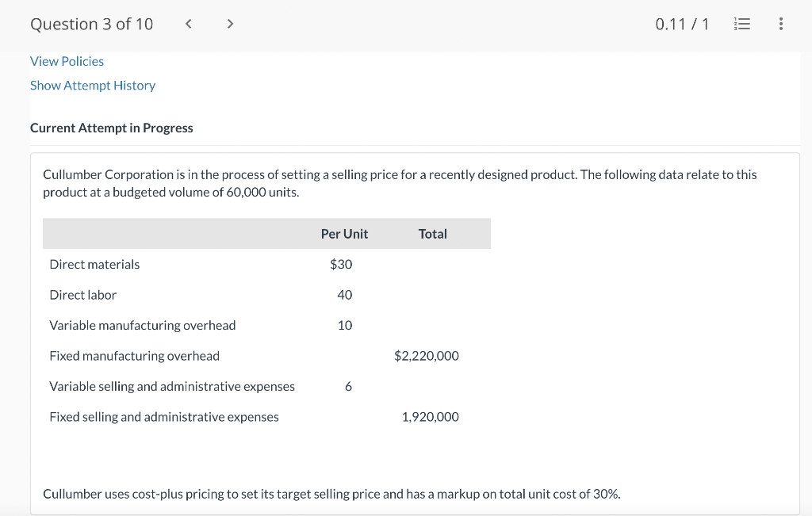Viewport: 812px width, 516px height.
Task: Go to the previous question arrow
Action: tap(189, 24)
